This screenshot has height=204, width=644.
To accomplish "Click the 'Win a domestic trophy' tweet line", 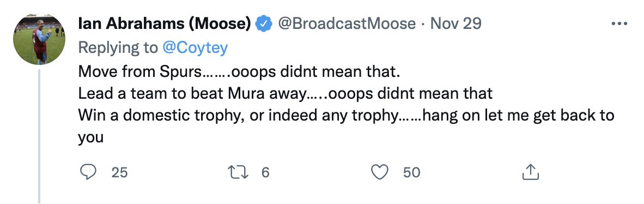I will (346, 116).
